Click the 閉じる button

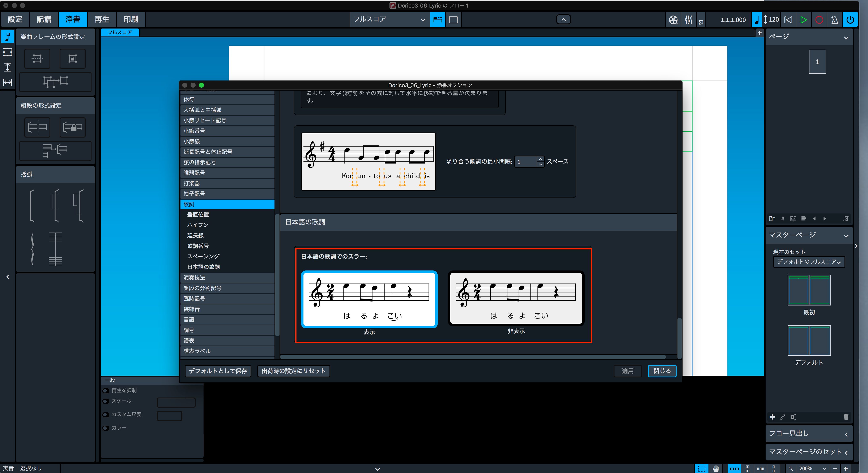click(x=662, y=371)
